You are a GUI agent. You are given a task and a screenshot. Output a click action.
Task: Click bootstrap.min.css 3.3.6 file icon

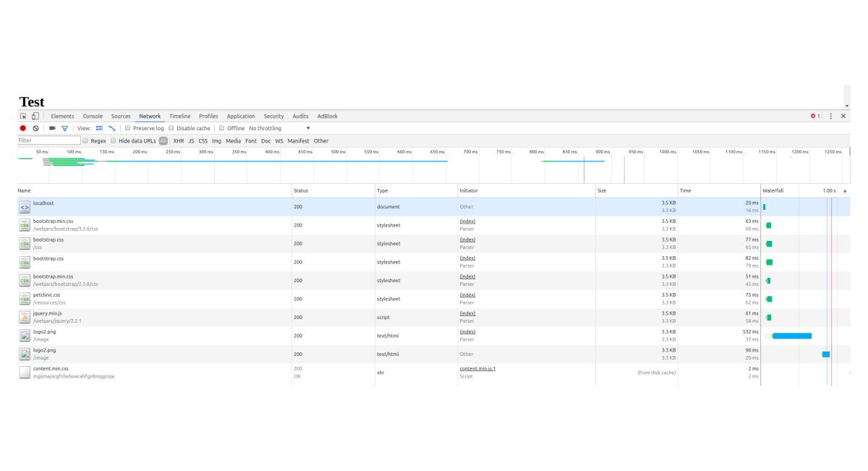25,225
